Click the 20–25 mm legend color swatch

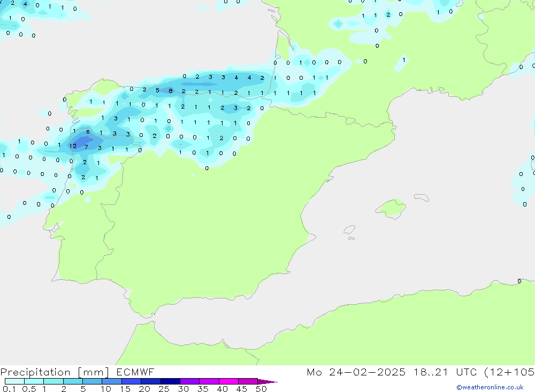[x=151, y=381]
